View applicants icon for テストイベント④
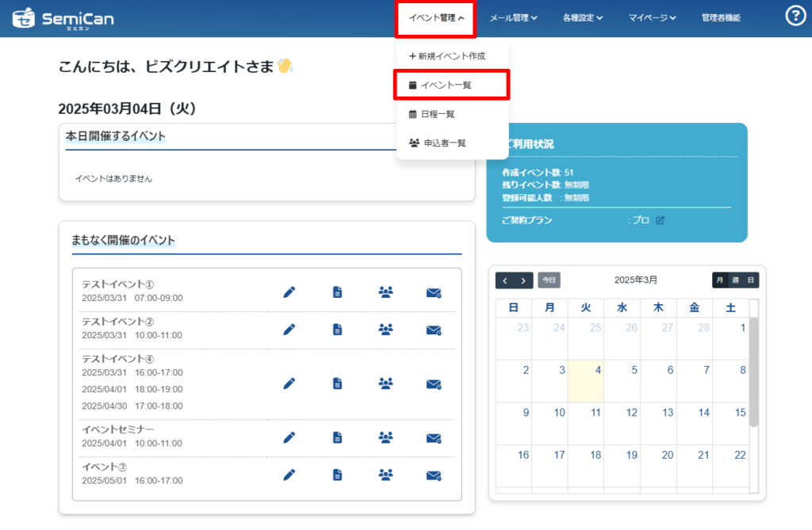Screen dimensions: 812x530 click(385, 383)
